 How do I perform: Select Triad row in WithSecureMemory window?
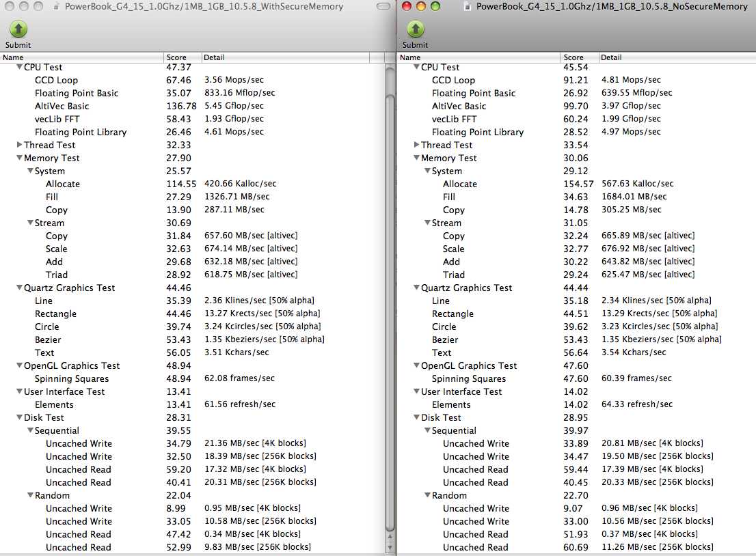pyautogui.click(x=192, y=275)
